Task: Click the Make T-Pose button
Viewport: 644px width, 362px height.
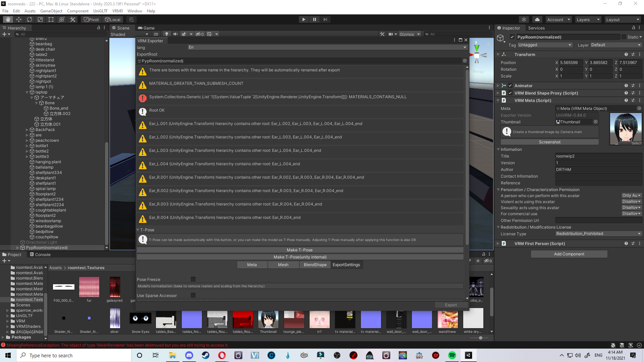Action: 300,250
